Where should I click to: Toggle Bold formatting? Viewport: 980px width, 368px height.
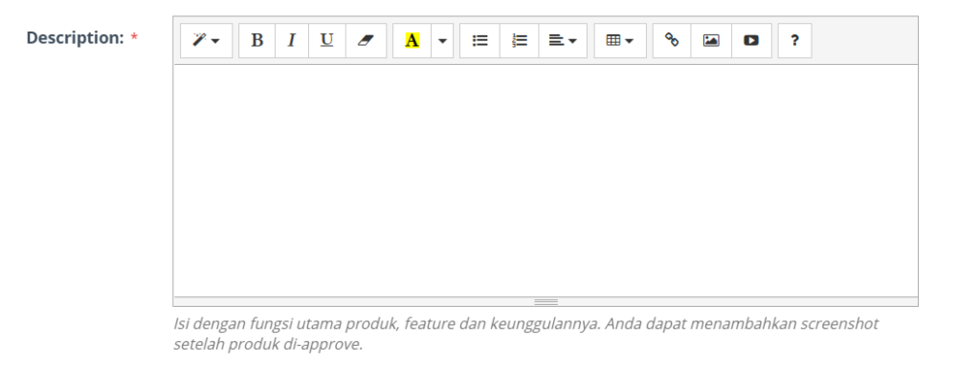coord(256,40)
